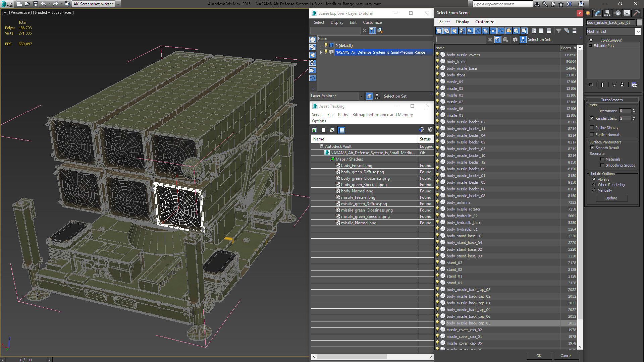This screenshot has height=362, width=644.
Task: Open Customize menu in Scene Explorer
Action: [372, 22]
